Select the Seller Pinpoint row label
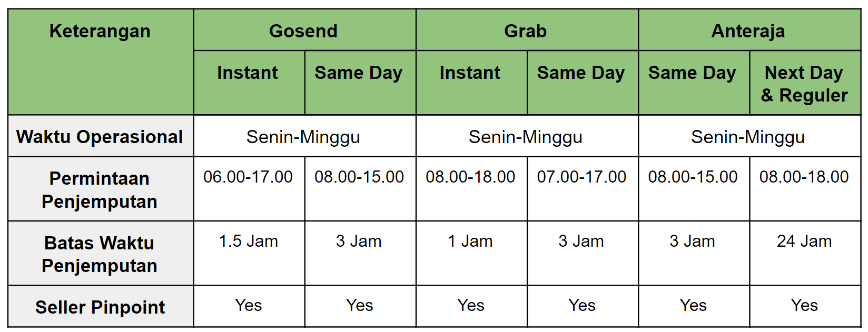 click(100, 306)
